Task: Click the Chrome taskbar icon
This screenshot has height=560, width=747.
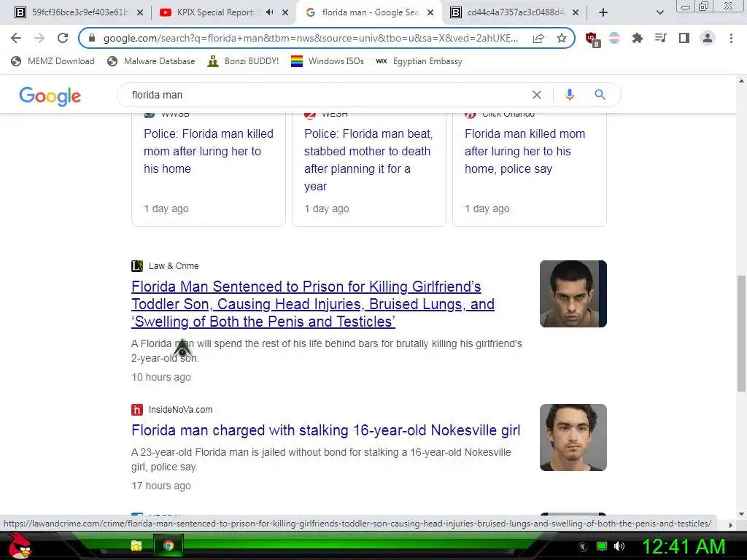Action: click(169, 545)
